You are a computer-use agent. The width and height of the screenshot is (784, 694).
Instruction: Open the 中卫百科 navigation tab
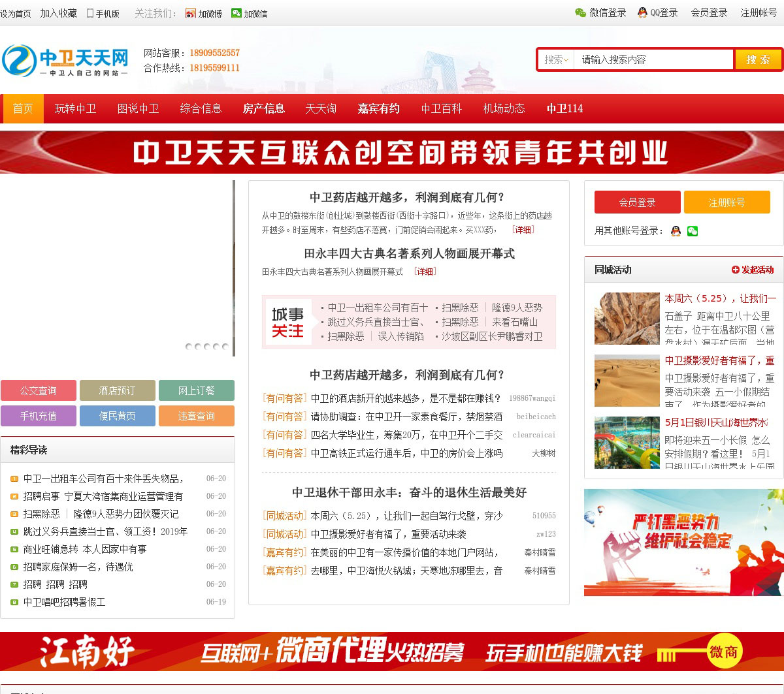(441, 108)
